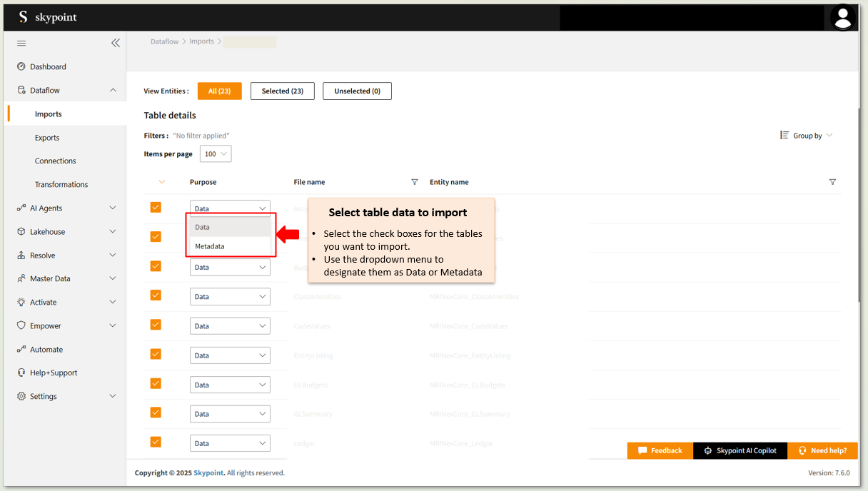Click the Skypoint logo in header

tap(47, 17)
